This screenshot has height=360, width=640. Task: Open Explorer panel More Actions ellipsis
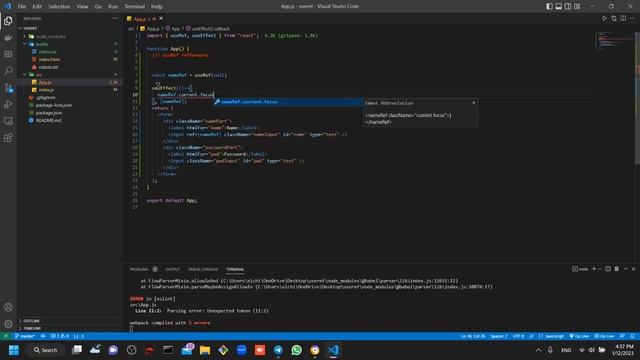(x=115, y=18)
